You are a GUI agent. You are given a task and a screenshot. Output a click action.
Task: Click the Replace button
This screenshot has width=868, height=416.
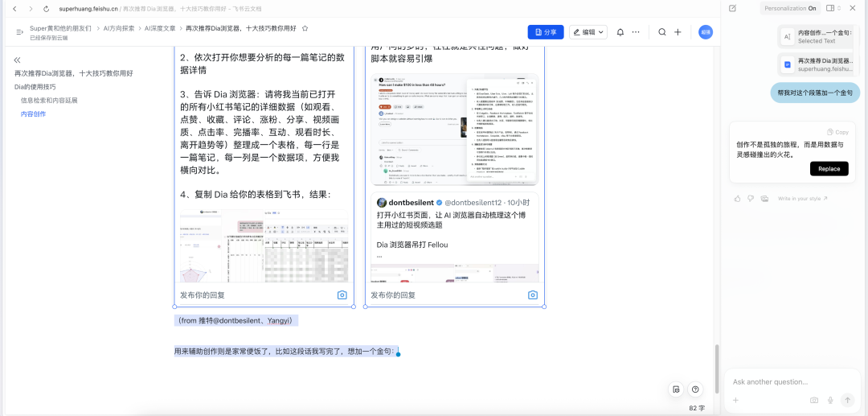point(829,169)
